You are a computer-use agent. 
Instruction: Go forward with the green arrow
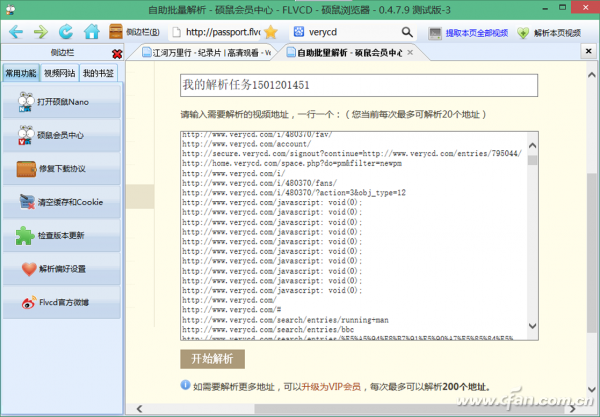(41, 32)
